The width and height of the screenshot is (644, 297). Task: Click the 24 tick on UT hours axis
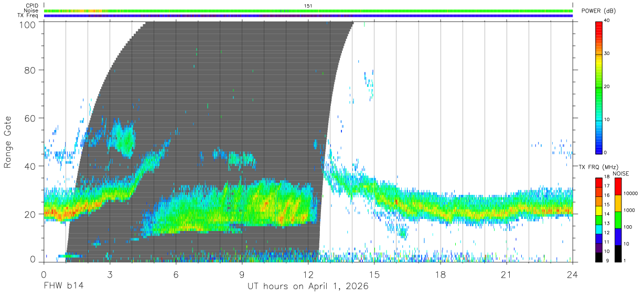point(573,274)
